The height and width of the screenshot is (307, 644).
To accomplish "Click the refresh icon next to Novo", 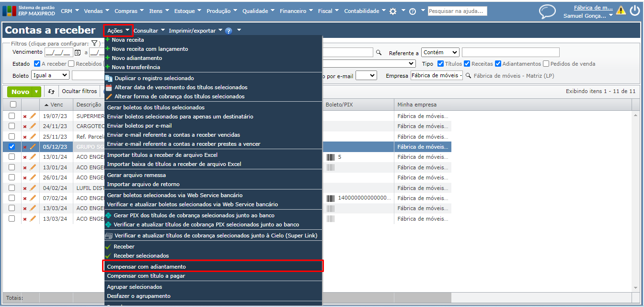I will (51, 91).
